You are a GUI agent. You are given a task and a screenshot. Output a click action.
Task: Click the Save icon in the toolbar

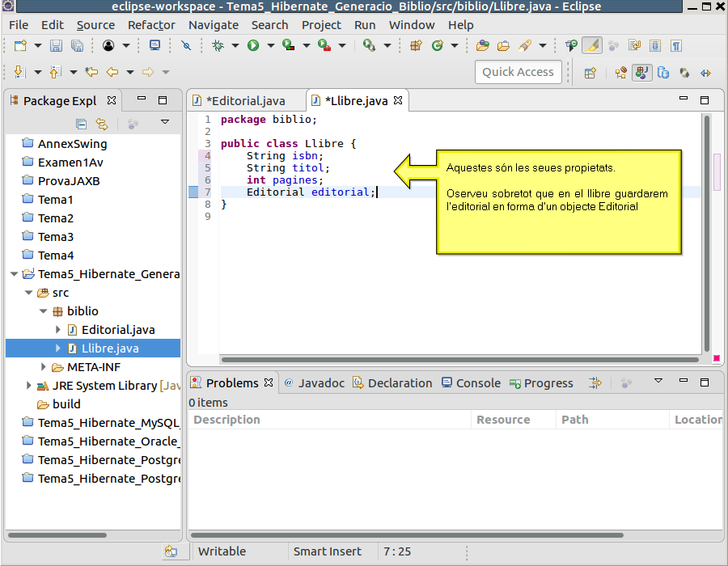click(57, 46)
